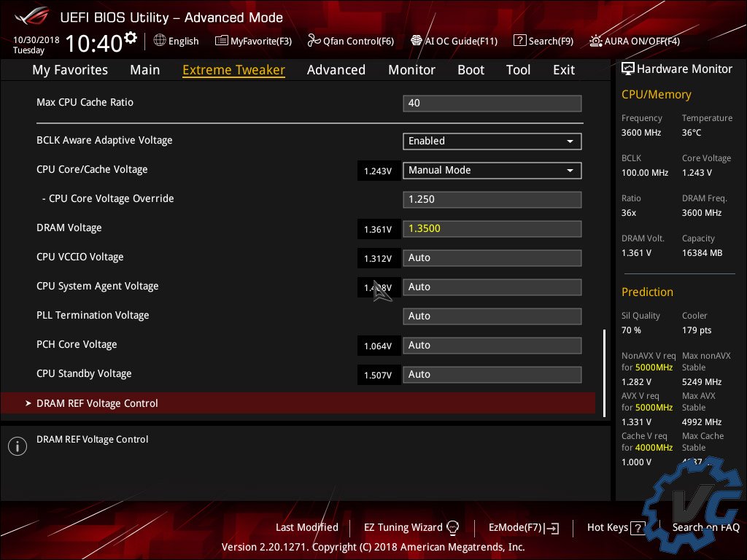Click the 1.507V standby voltage readout
The image size is (747, 560).
coord(378,375)
